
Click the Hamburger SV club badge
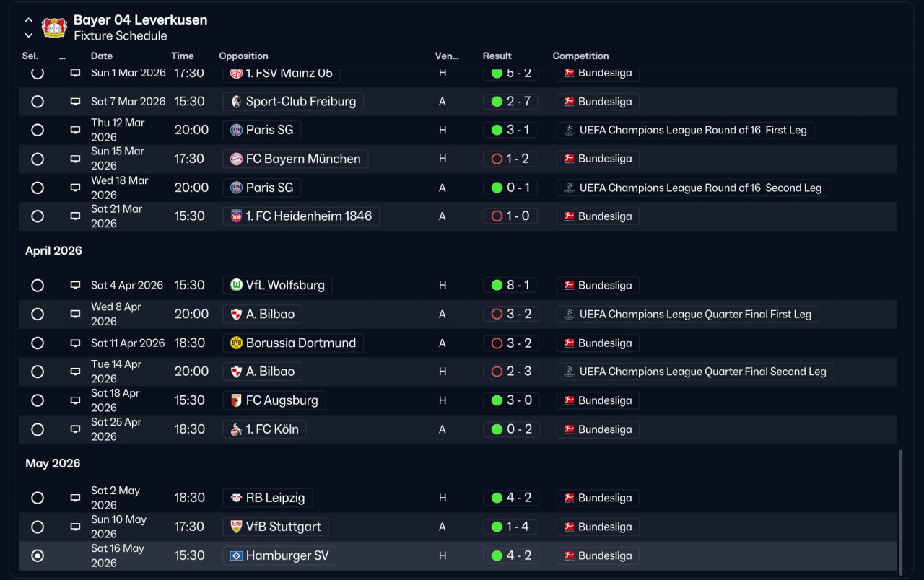pos(236,555)
